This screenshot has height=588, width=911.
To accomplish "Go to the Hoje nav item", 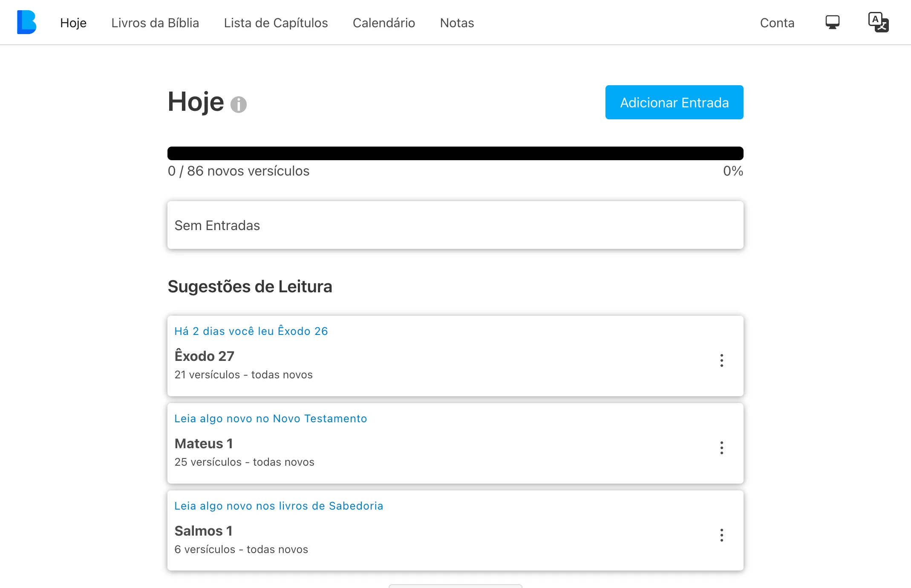I will [73, 23].
